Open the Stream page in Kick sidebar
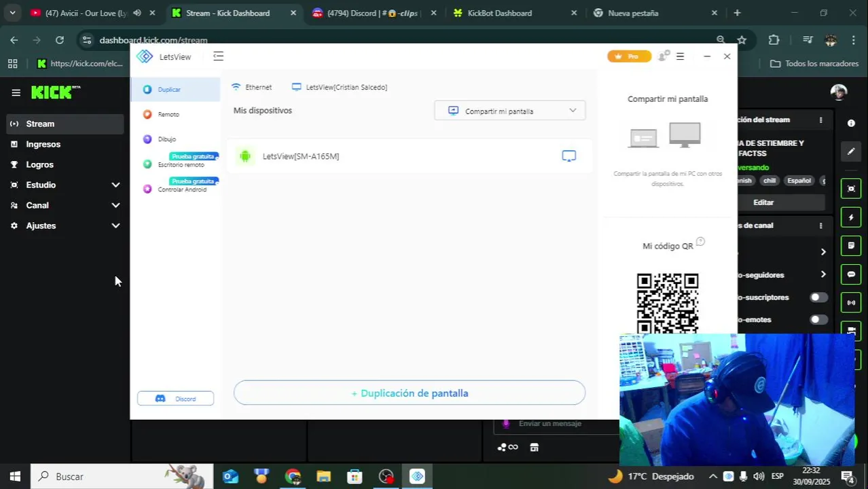 65,124
